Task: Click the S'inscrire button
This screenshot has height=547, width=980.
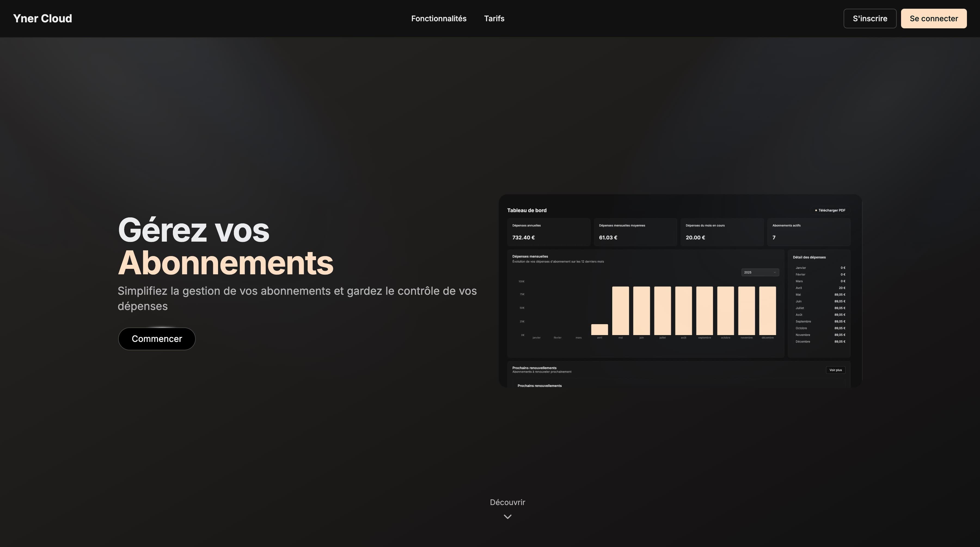Action: [x=870, y=18]
